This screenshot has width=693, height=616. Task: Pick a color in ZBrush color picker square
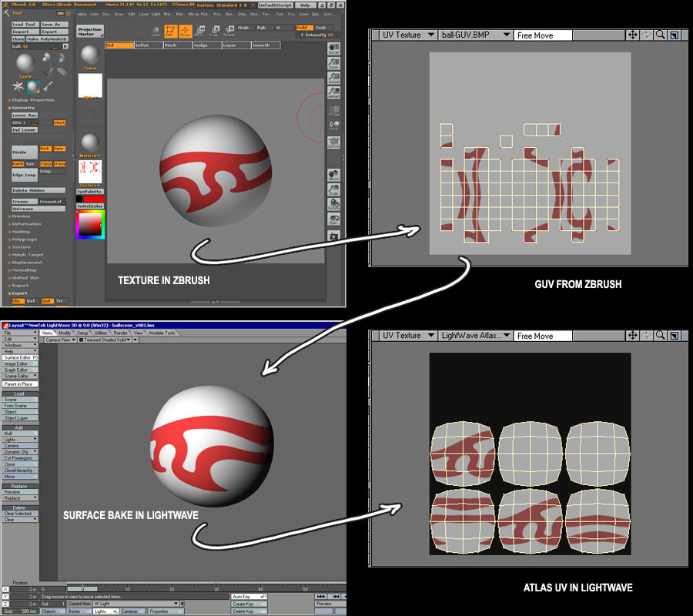[x=90, y=226]
